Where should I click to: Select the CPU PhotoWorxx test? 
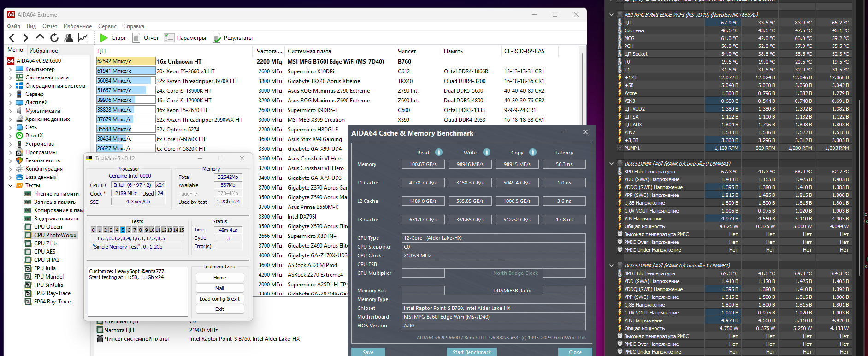[55, 235]
